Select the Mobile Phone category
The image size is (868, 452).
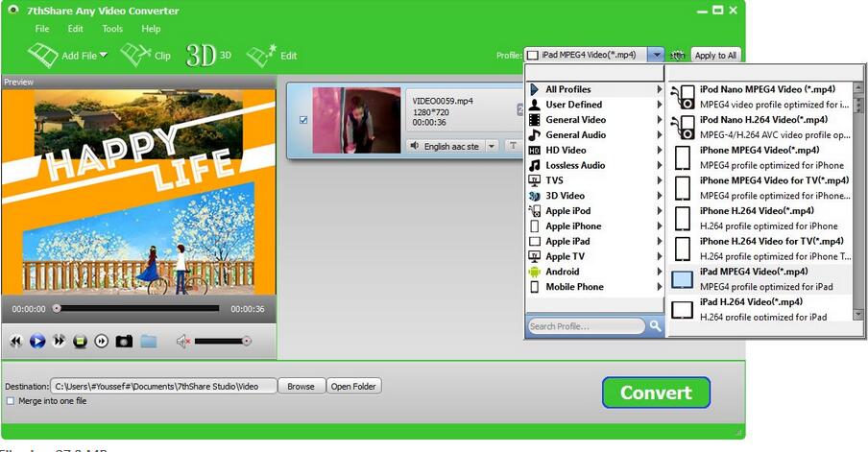(595, 287)
